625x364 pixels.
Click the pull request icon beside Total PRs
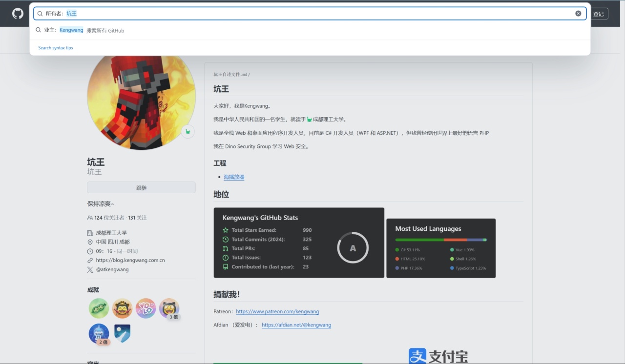[225, 248]
